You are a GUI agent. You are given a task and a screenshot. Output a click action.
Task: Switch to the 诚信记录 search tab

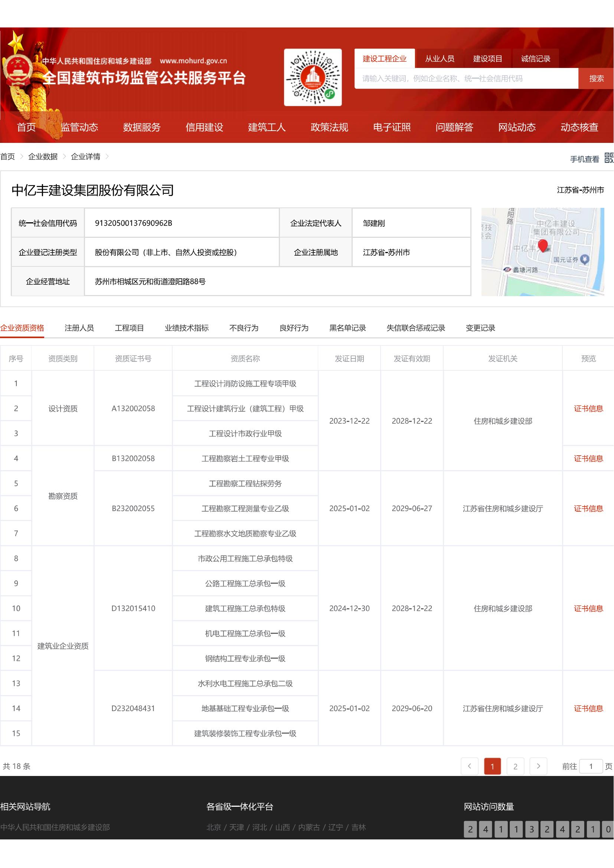coord(536,59)
